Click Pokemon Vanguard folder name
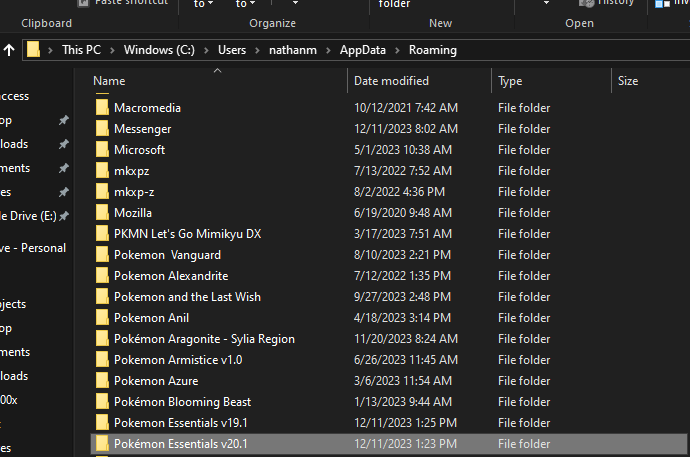The width and height of the screenshot is (690, 457). click(167, 255)
